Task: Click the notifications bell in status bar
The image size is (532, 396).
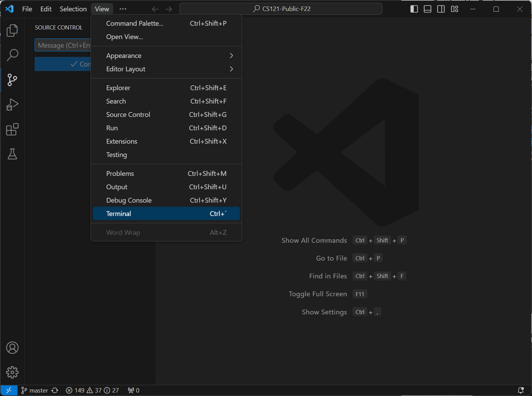Action: click(x=520, y=390)
